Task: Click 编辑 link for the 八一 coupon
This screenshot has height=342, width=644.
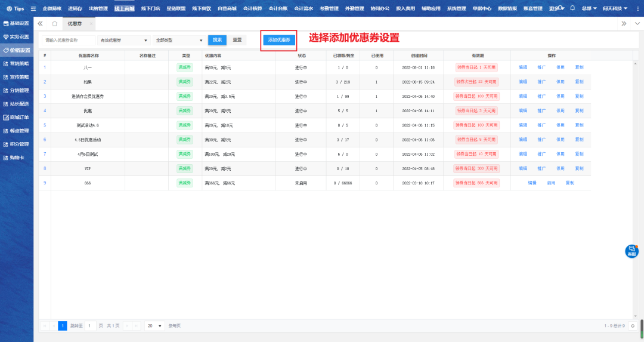Action: [522, 67]
